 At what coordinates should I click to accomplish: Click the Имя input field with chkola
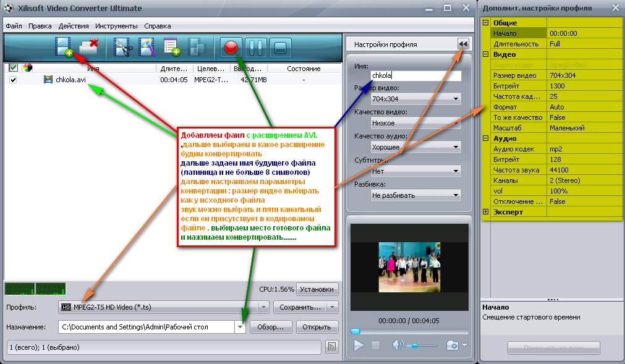[x=415, y=75]
